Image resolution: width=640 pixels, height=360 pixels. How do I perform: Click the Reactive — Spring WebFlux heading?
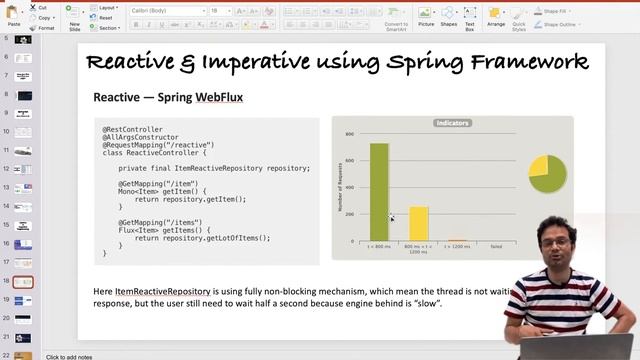[x=168, y=97]
